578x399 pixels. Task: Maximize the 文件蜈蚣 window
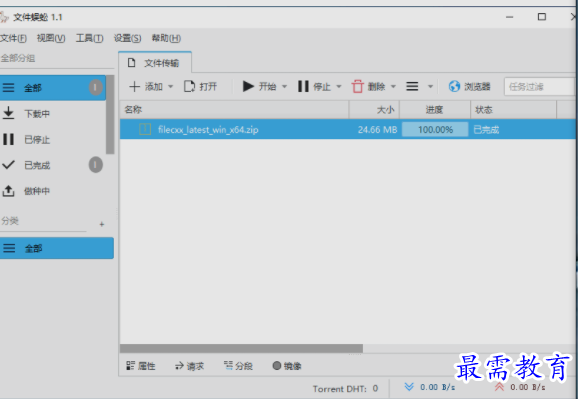[542, 17]
